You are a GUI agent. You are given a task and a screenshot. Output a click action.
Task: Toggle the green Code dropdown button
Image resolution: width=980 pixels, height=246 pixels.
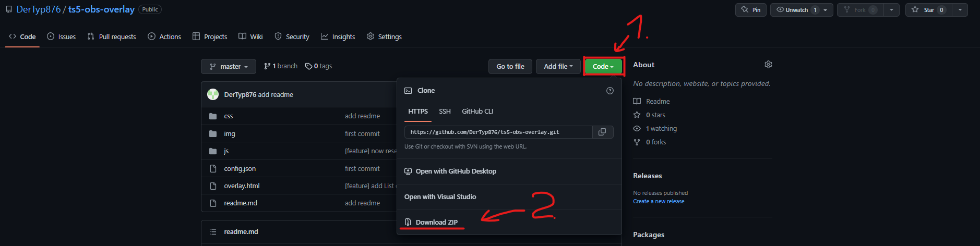[x=603, y=66]
